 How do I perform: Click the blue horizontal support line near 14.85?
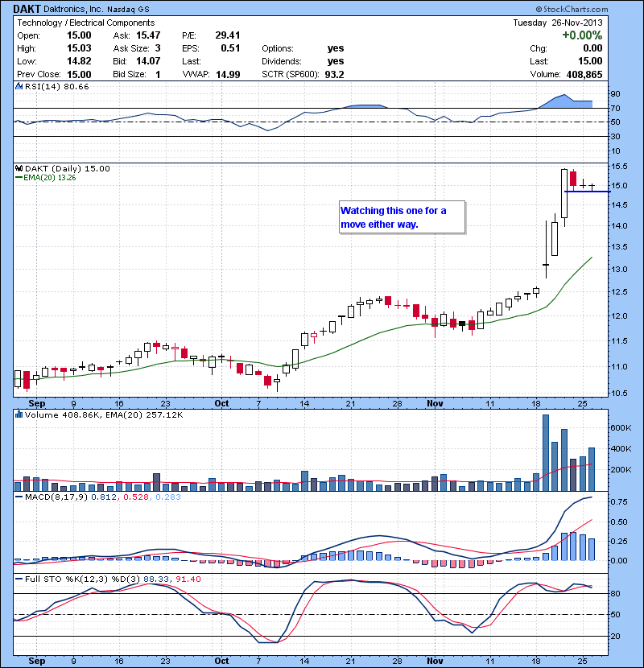coord(588,192)
